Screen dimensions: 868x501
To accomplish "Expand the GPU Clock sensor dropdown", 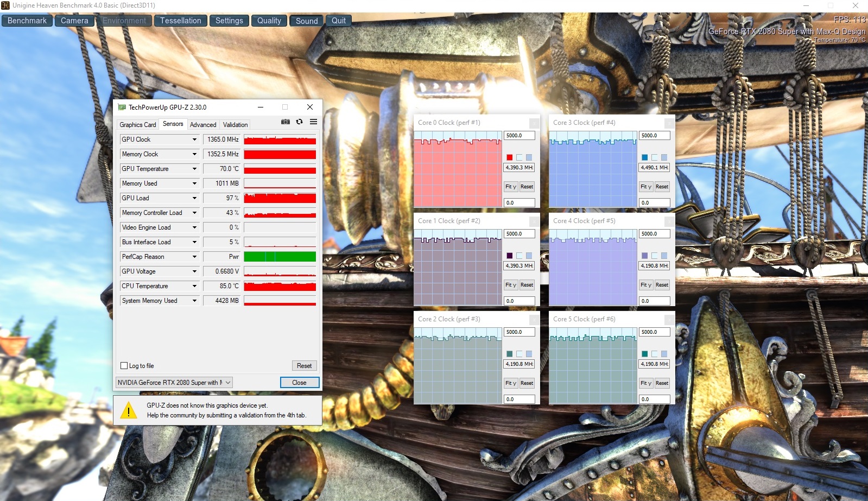I will 194,139.
